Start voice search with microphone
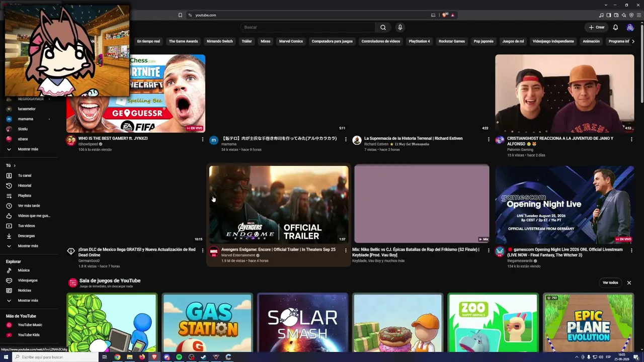The width and height of the screenshot is (644, 362). click(x=400, y=27)
